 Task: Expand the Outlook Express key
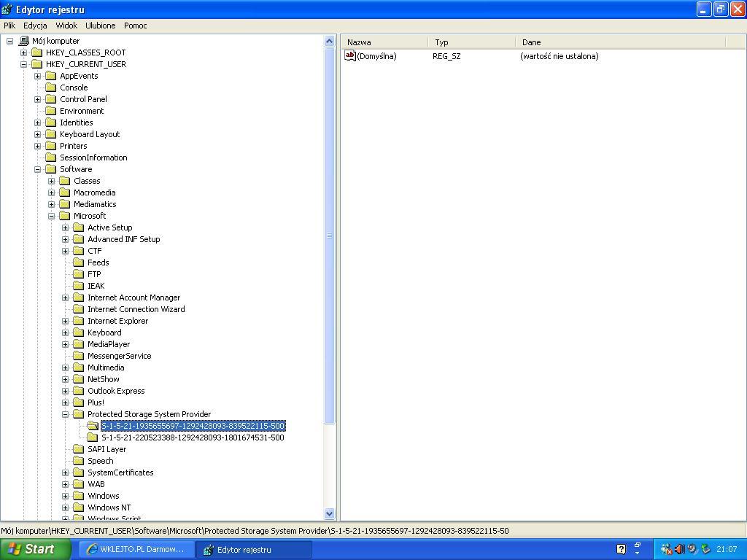pos(65,391)
